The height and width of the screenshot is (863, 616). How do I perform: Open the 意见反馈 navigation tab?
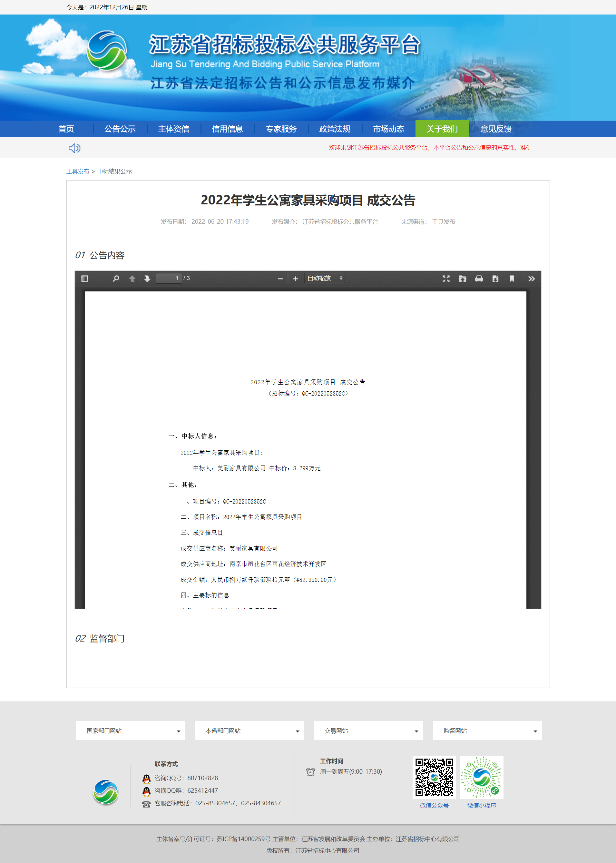click(x=496, y=129)
